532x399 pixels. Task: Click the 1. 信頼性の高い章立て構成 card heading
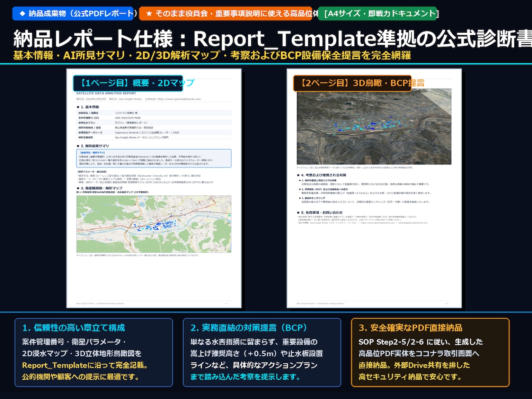pyautogui.click(x=74, y=327)
